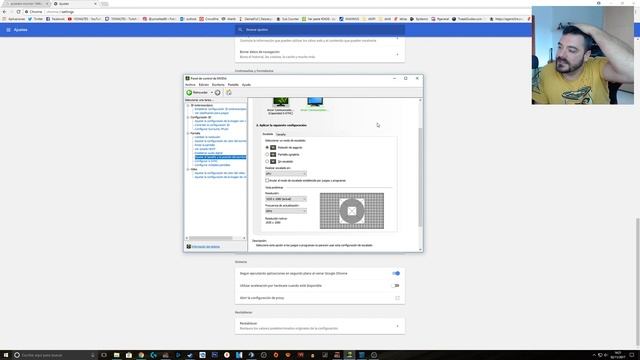Click the Home icon in NVIDIA toolbar

pyautogui.click(x=229, y=93)
